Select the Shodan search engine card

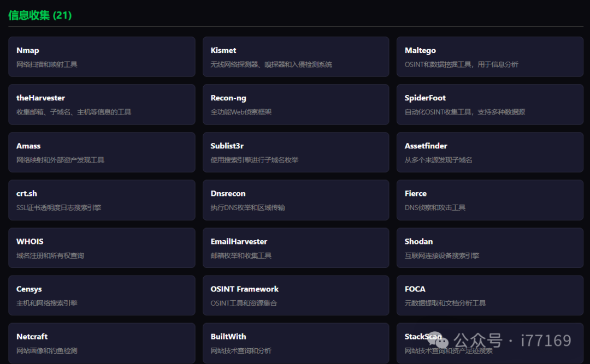tap(490, 248)
